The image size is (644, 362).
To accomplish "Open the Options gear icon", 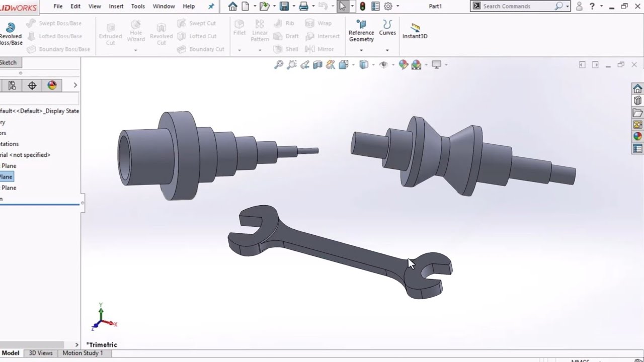I will [388, 7].
